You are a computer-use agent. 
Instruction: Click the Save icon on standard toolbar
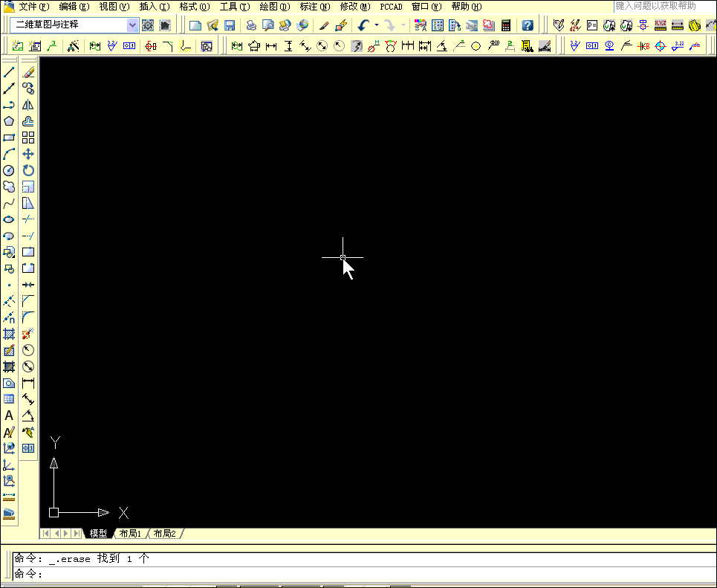tap(231, 25)
